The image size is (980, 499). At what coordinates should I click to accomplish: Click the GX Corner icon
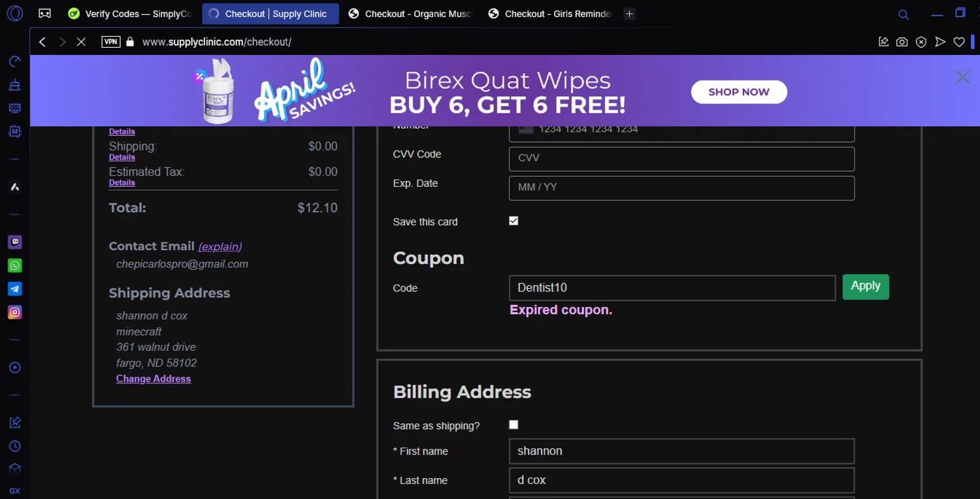15,491
